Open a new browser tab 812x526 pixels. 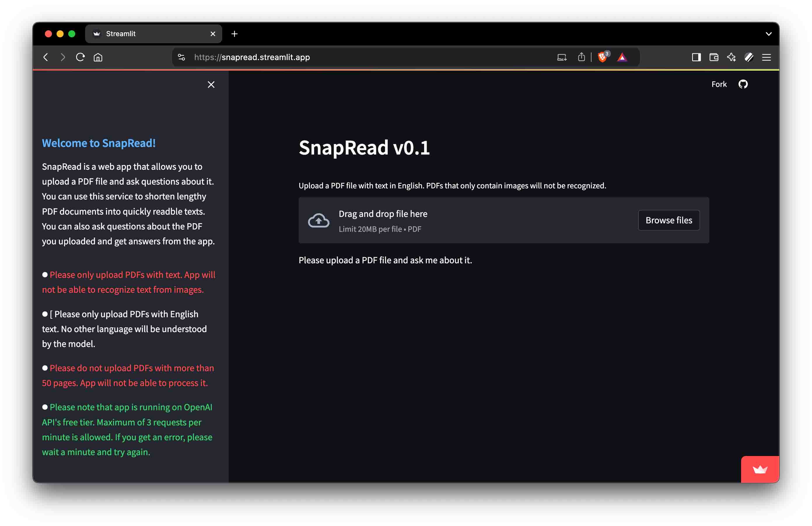235,34
